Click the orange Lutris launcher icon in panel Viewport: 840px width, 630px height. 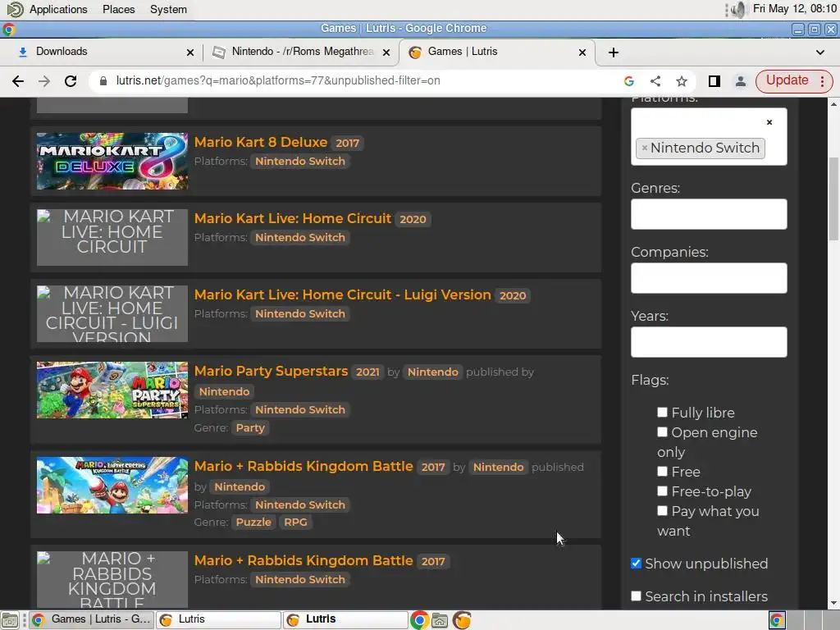462,620
